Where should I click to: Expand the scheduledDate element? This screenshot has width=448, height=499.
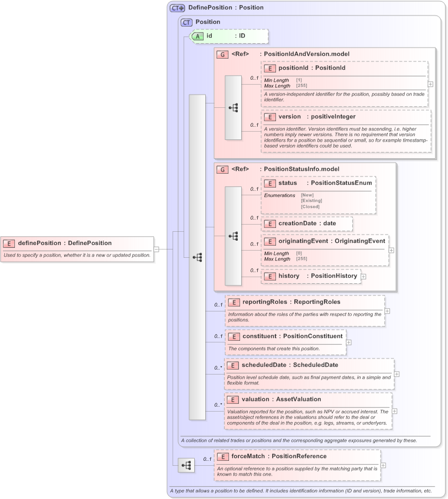point(397,374)
